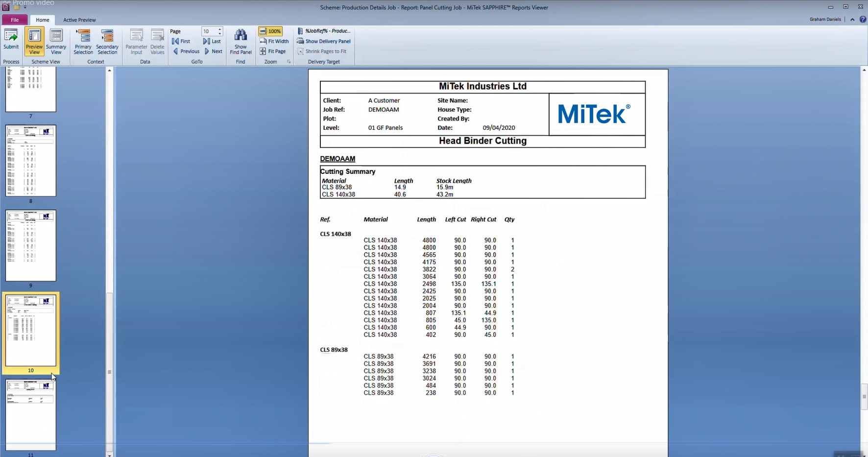The width and height of the screenshot is (868, 457).
Task: Click the MiTek logo in report
Action: coord(594,114)
